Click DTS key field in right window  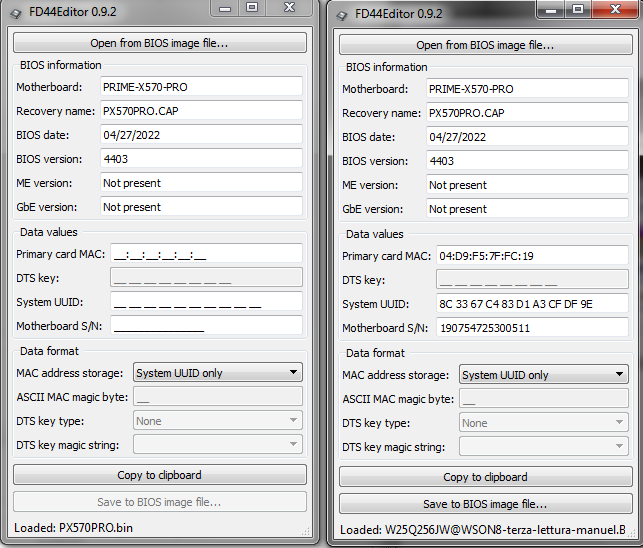pyautogui.click(x=532, y=279)
